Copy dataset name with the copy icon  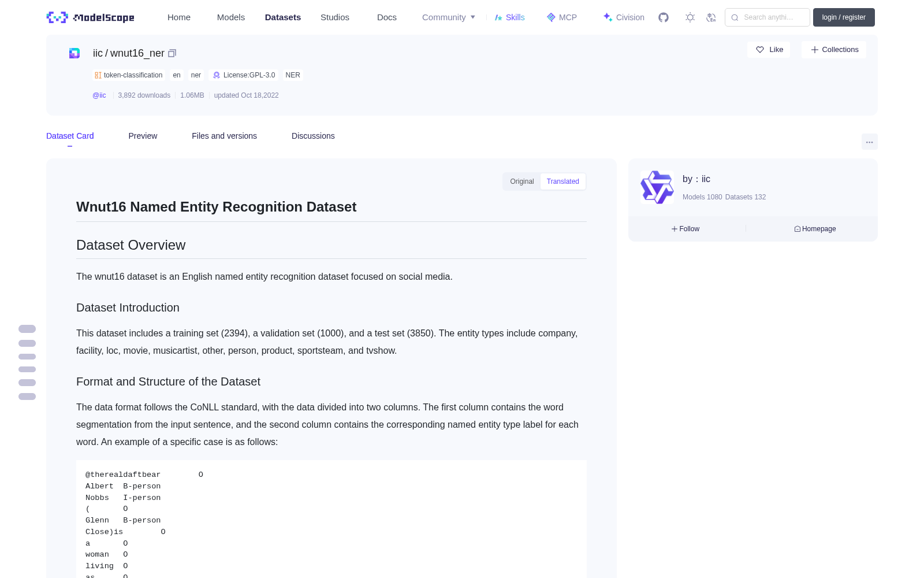pyautogui.click(x=172, y=53)
